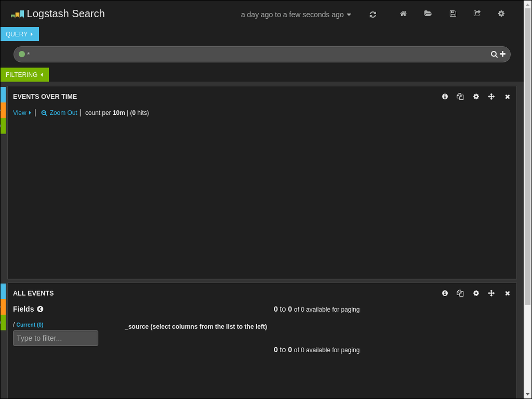Image resolution: width=532 pixels, height=399 pixels.
Task: Show info for Events Over Time panel
Action: pyautogui.click(x=445, y=97)
